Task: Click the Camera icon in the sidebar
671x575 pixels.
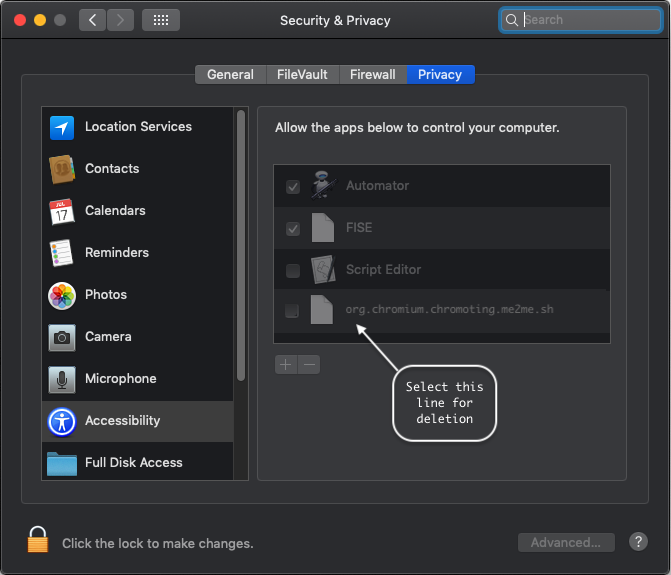Action: coord(62,338)
